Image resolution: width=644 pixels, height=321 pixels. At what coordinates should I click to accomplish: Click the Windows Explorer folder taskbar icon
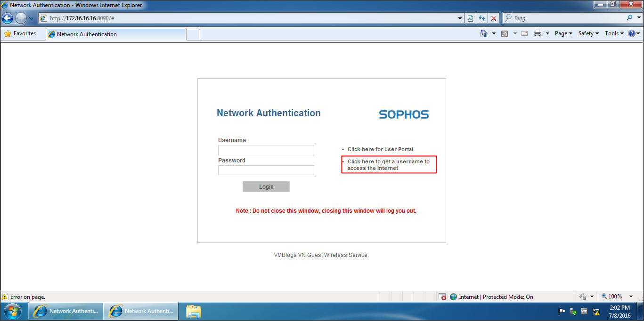[x=193, y=311]
